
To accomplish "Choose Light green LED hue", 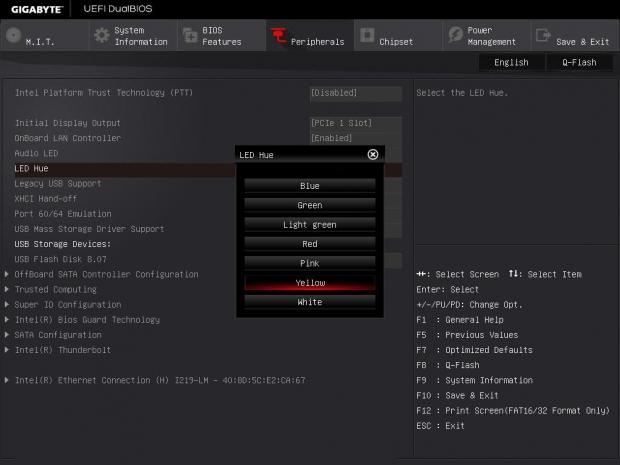I will [310, 224].
